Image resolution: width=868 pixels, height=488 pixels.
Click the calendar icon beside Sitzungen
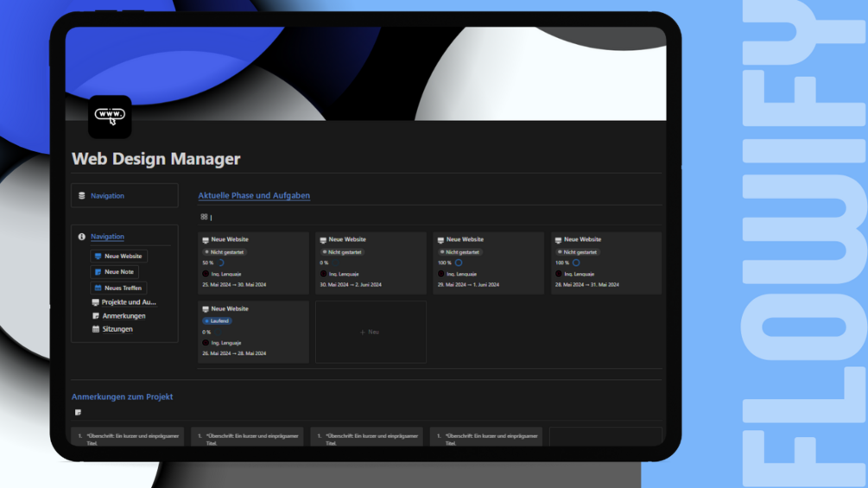coord(96,329)
